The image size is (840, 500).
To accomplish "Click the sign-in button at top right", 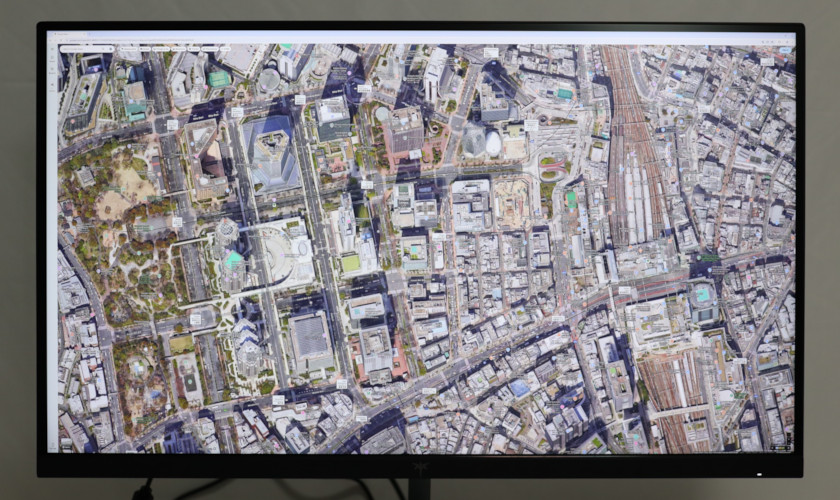I will point(784,49).
